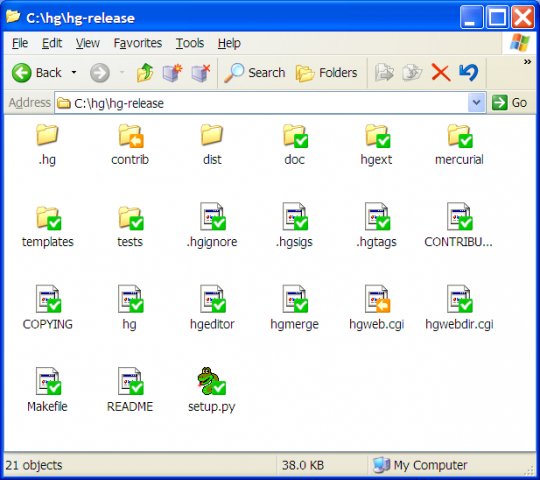
Task: Click the 'COPYING' file name label
Action: point(48,324)
